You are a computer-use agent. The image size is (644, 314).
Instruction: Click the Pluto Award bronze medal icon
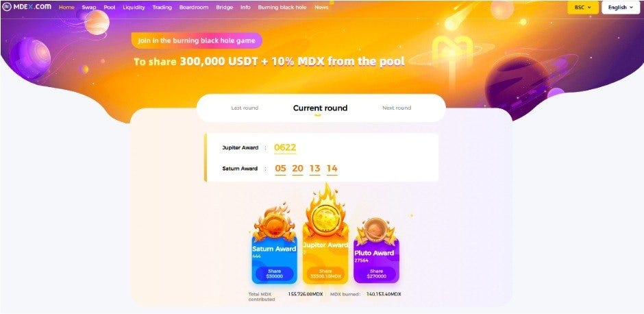(x=376, y=230)
